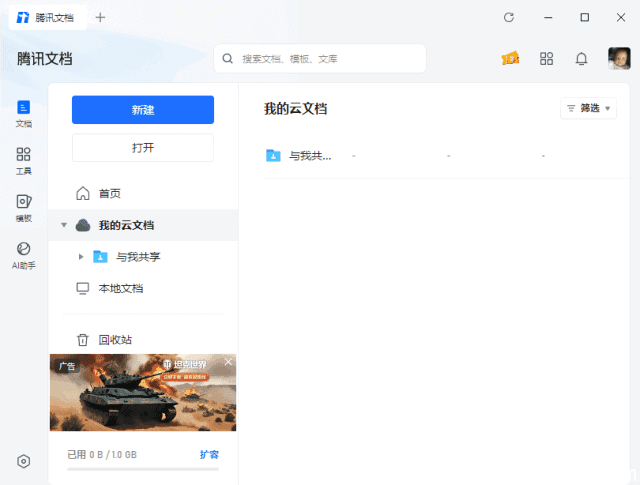Expand the 与我共享 folder in sidebar
The width and height of the screenshot is (640, 485).
[x=81, y=257]
